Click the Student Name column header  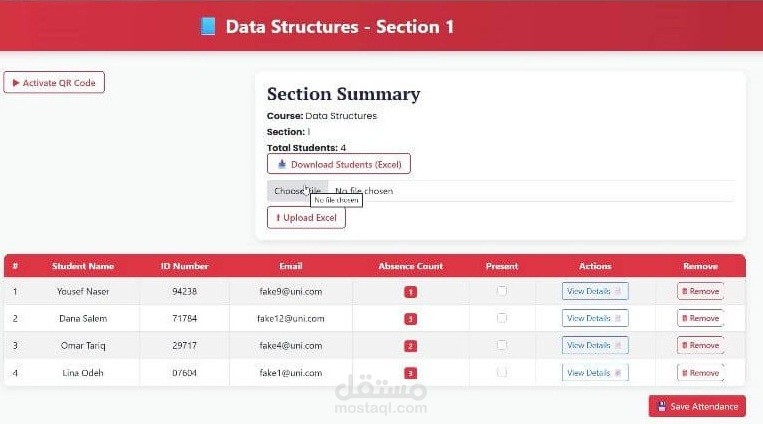[x=83, y=266]
